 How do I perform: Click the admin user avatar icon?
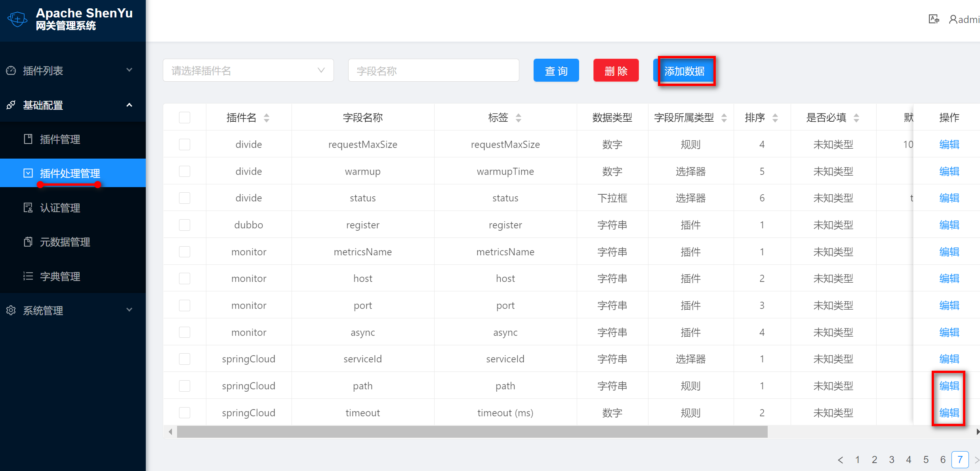(x=953, y=19)
